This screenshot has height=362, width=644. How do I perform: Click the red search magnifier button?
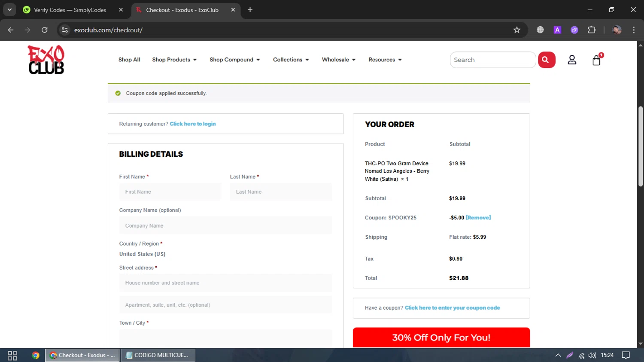[x=547, y=60]
